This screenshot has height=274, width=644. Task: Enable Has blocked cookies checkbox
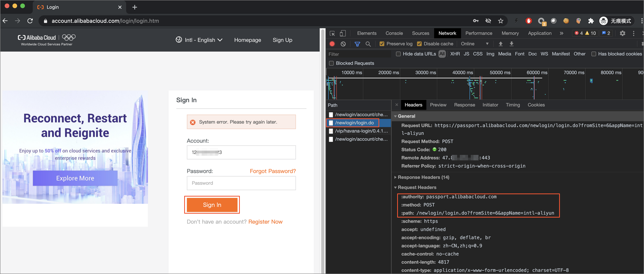[594, 54]
